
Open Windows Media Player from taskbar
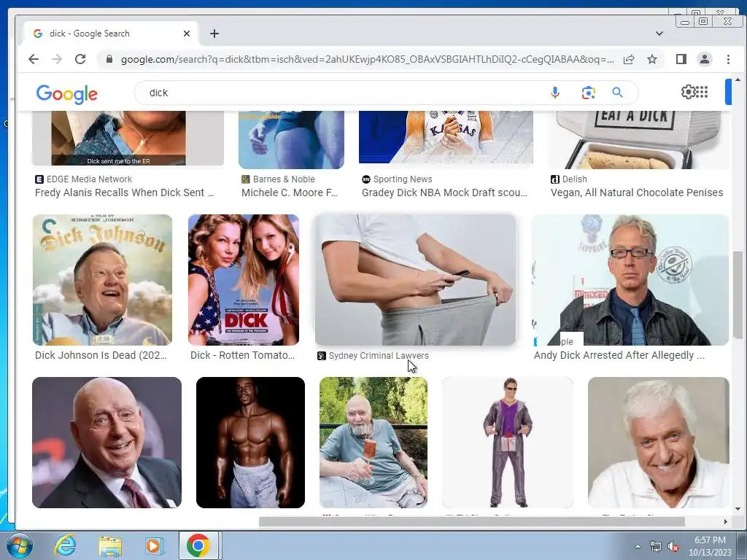(x=153, y=546)
